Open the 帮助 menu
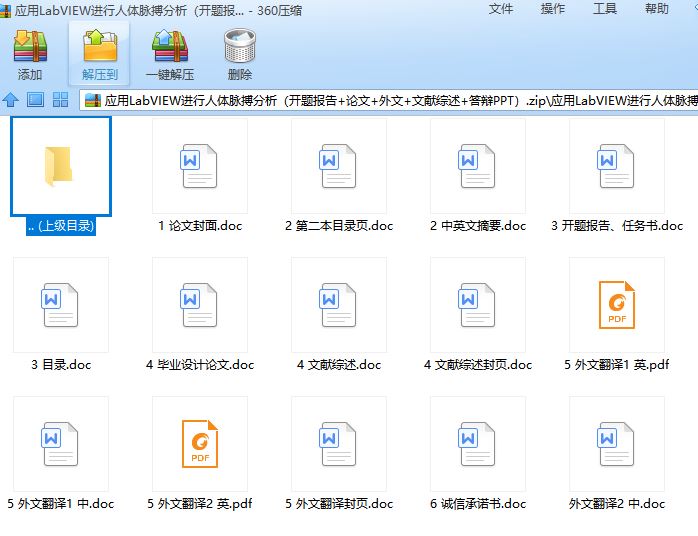 coord(657,9)
